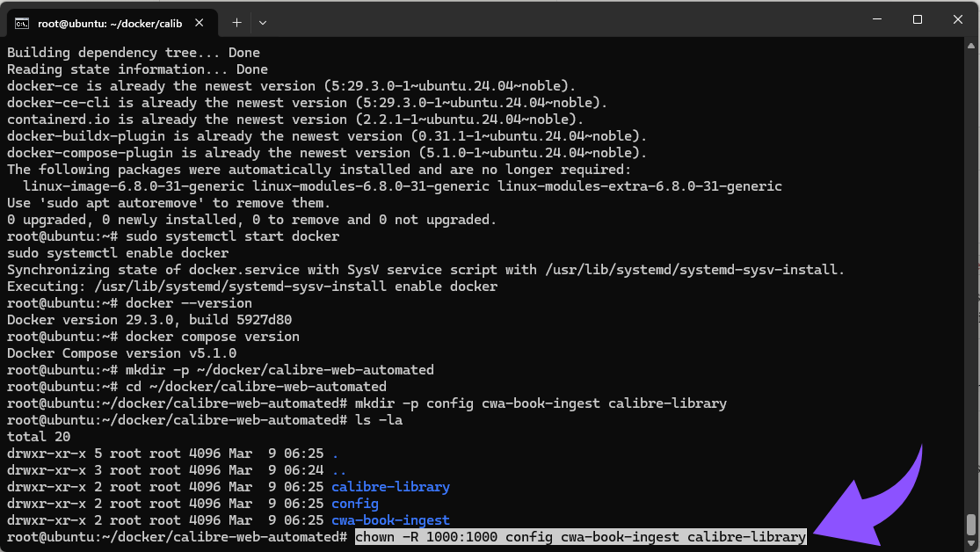
Task: Click the 'Docker version 29.3.0' output line
Action: tap(149, 320)
